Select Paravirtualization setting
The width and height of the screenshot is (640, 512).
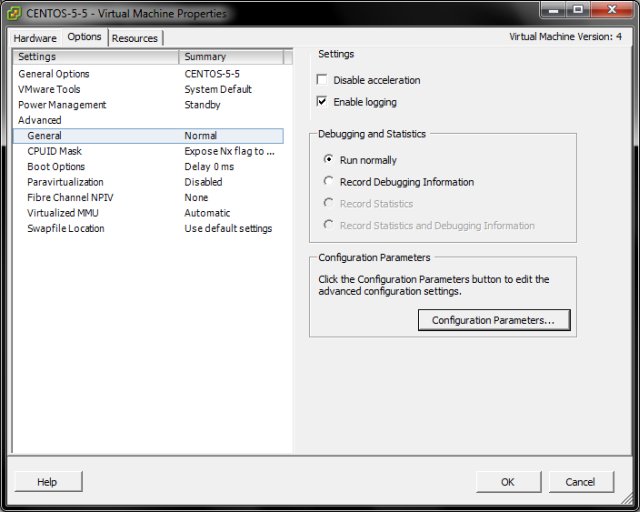click(x=65, y=182)
